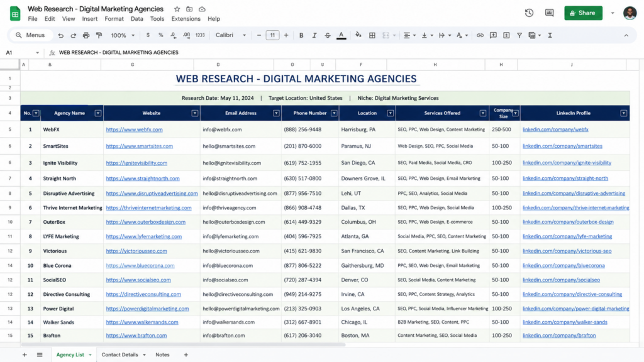Increase font size plus button

point(286,35)
